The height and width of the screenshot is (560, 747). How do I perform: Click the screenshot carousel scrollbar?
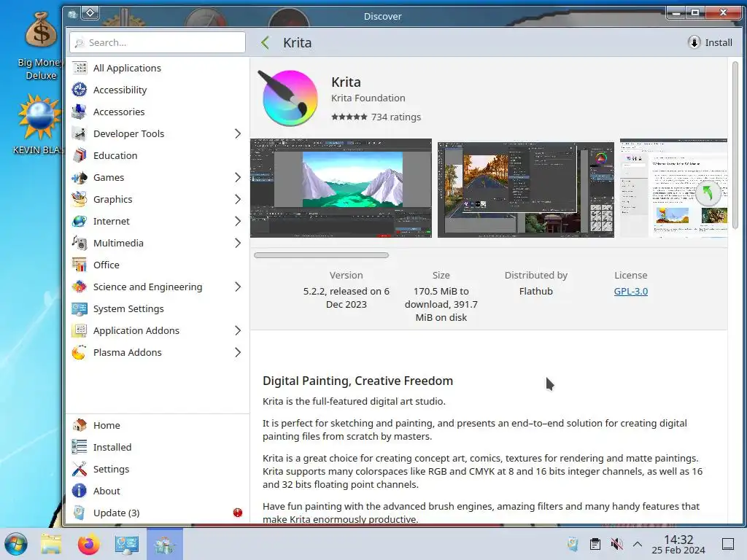[322, 255]
